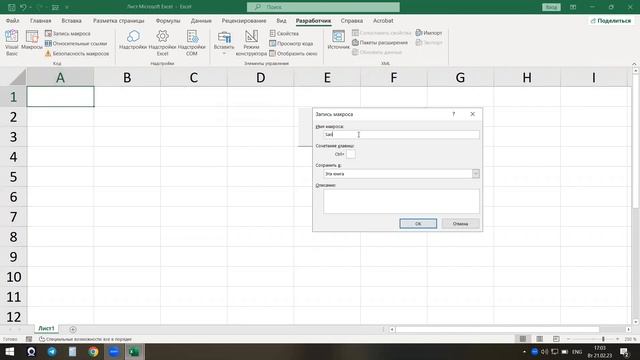Close the Запись макроса dialog
This screenshot has width=640, height=360.
tap(472, 114)
